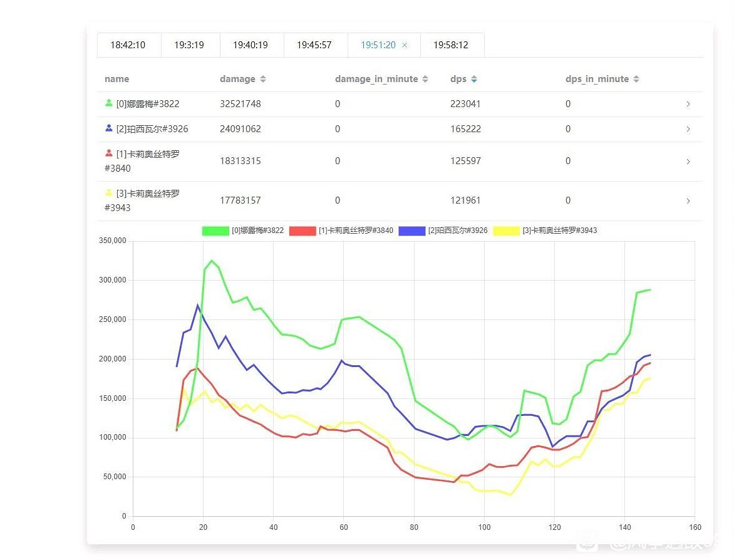Click the sort arrows next to dps_in_minute
This screenshot has width=734, height=560.
point(638,79)
